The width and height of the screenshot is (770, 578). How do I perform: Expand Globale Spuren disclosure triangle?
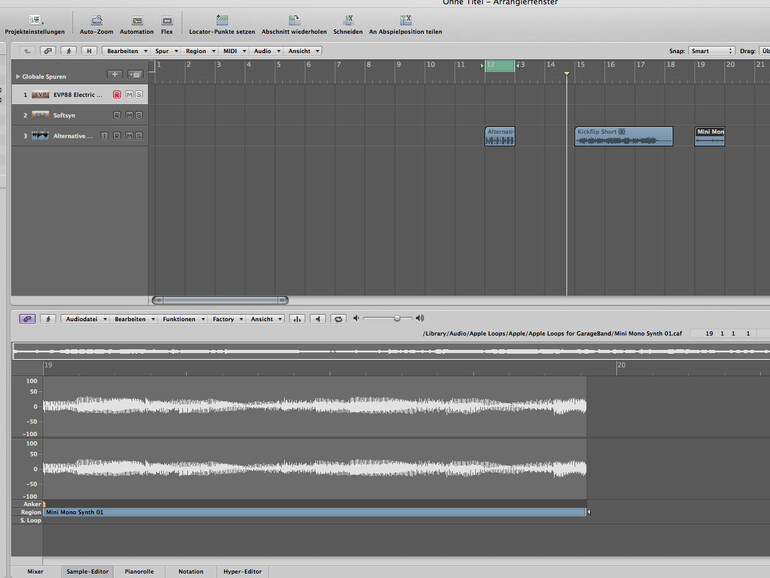(x=17, y=76)
